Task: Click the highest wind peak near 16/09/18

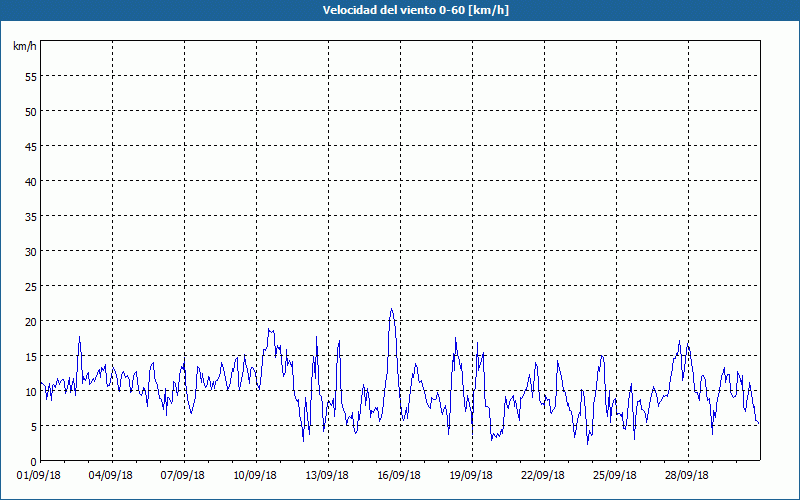Action: click(x=391, y=309)
